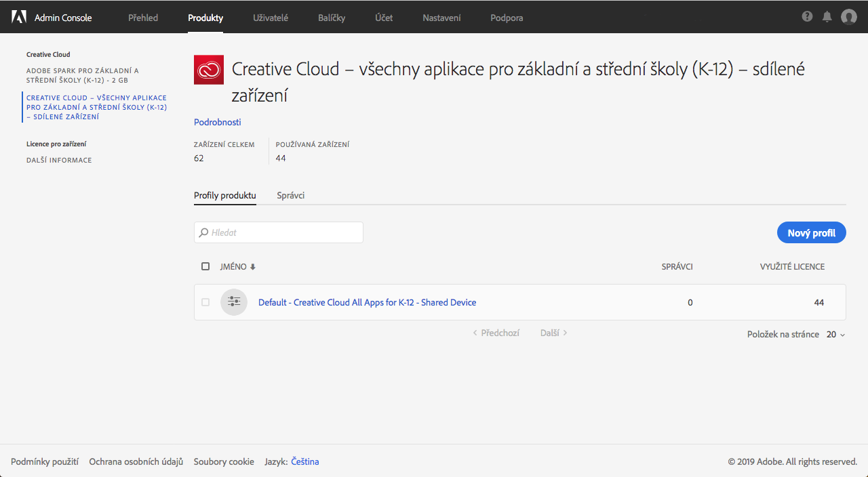
Task: Click the Zařízení celkem value 62
Action: click(199, 158)
